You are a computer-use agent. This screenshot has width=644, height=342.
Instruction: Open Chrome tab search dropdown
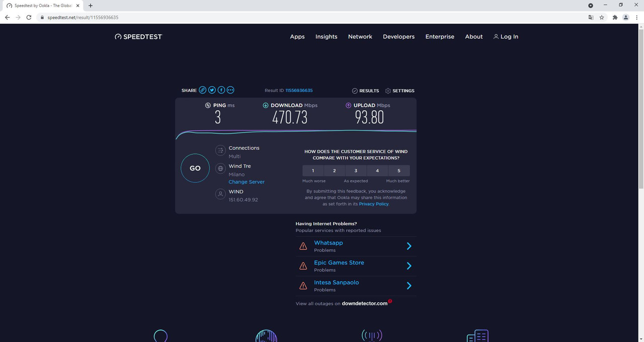click(591, 5)
